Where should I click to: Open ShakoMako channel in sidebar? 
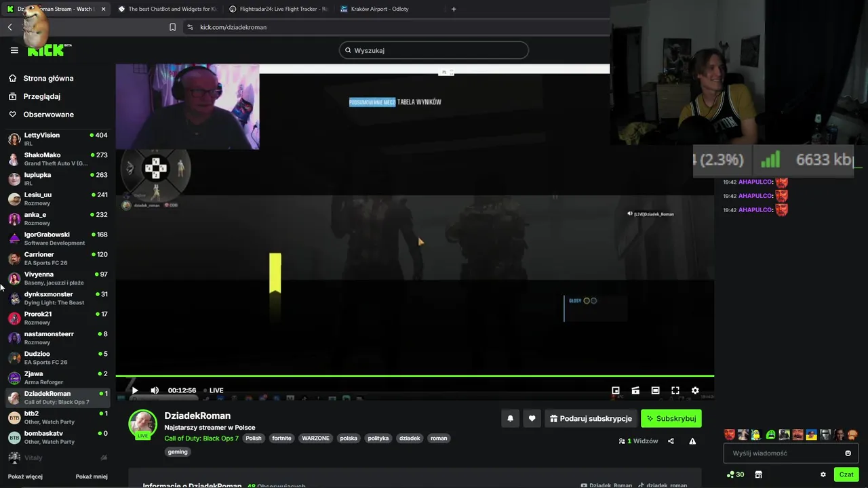(x=58, y=159)
